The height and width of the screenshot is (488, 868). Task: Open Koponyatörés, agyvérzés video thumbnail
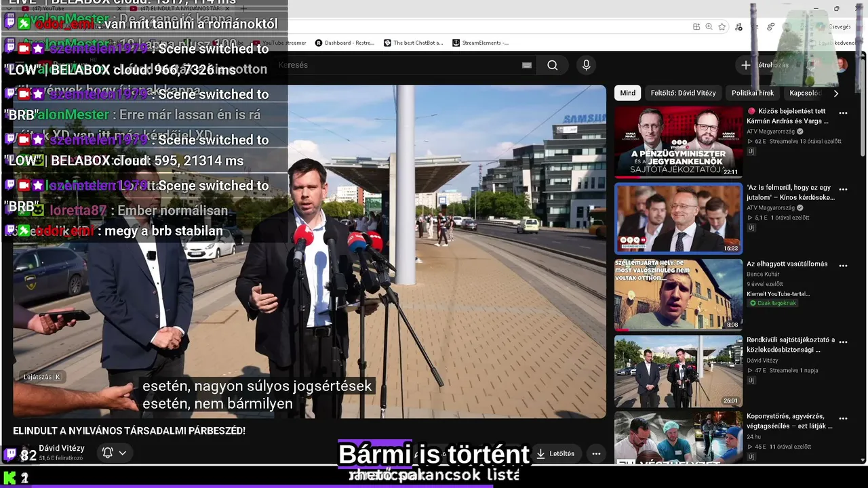678,438
